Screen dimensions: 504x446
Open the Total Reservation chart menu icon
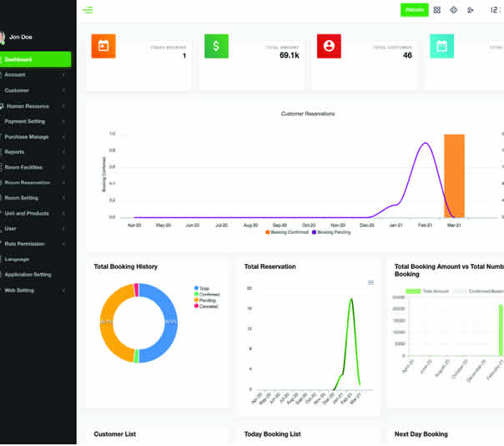(x=371, y=282)
